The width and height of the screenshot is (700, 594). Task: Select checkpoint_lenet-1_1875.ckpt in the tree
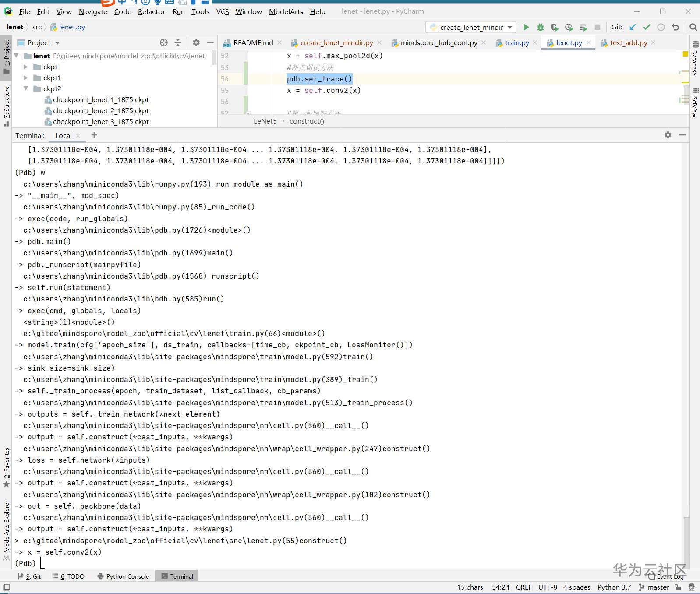(x=101, y=100)
